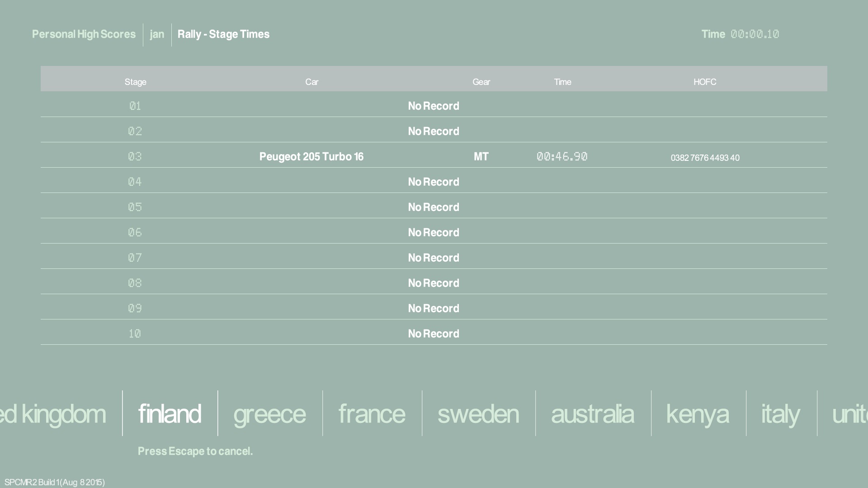Select the stage 01 No Record row
The height and width of the screenshot is (488, 868).
[x=433, y=106]
